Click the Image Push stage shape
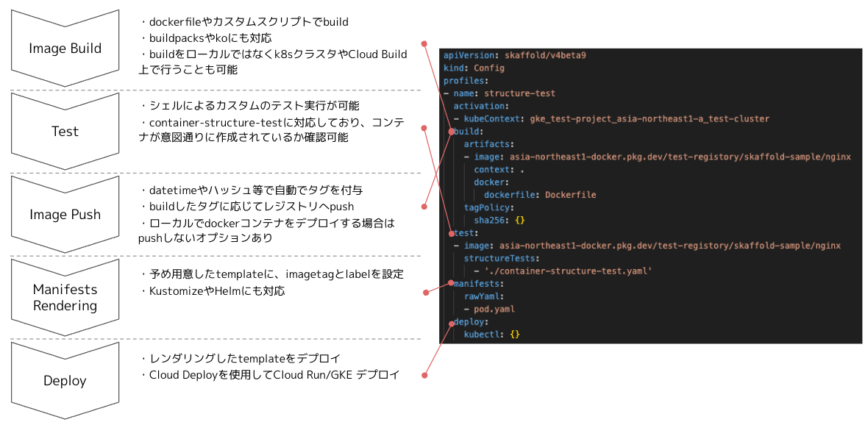868x425 pixels. (x=65, y=214)
